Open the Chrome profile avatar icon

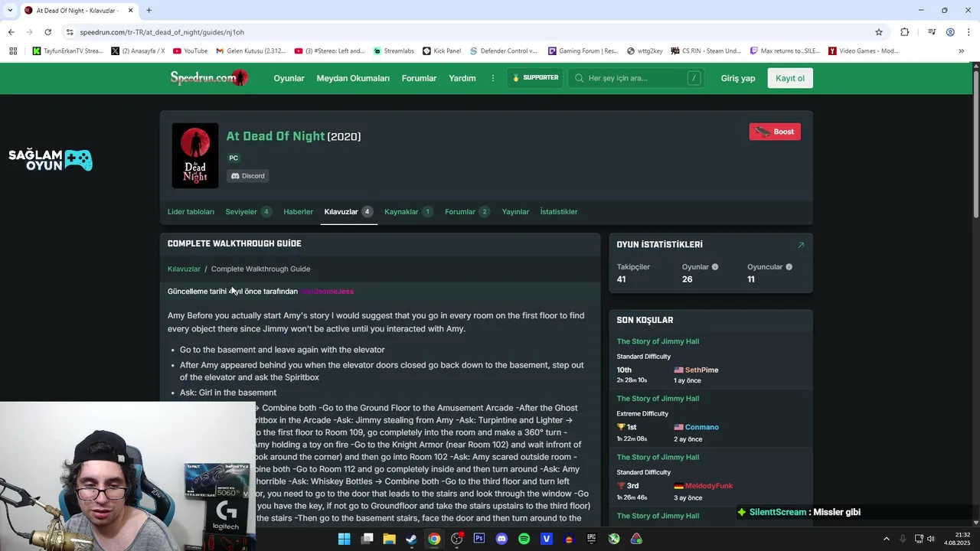950,32
